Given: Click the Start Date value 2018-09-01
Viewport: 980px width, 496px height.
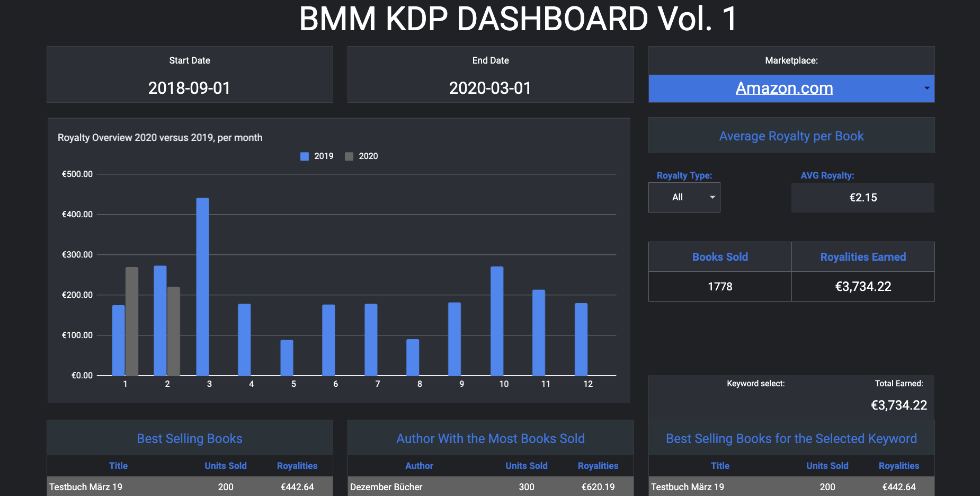Looking at the screenshot, I should tap(189, 88).
